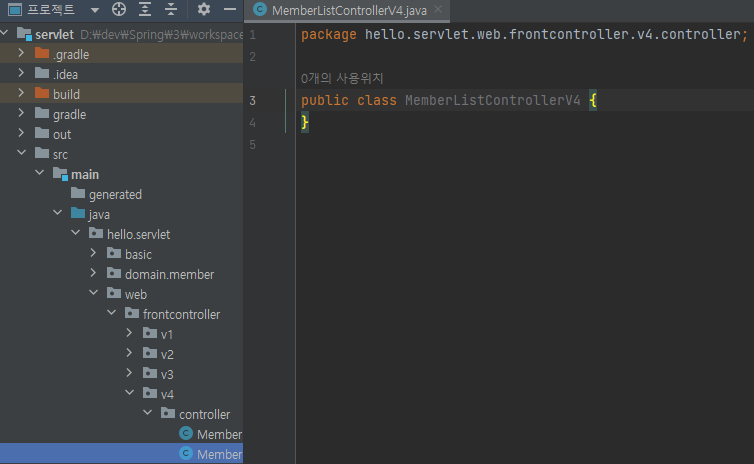This screenshot has width=754, height=464.
Task: Select the .idea folder row
Action: pyautogui.click(x=121, y=74)
